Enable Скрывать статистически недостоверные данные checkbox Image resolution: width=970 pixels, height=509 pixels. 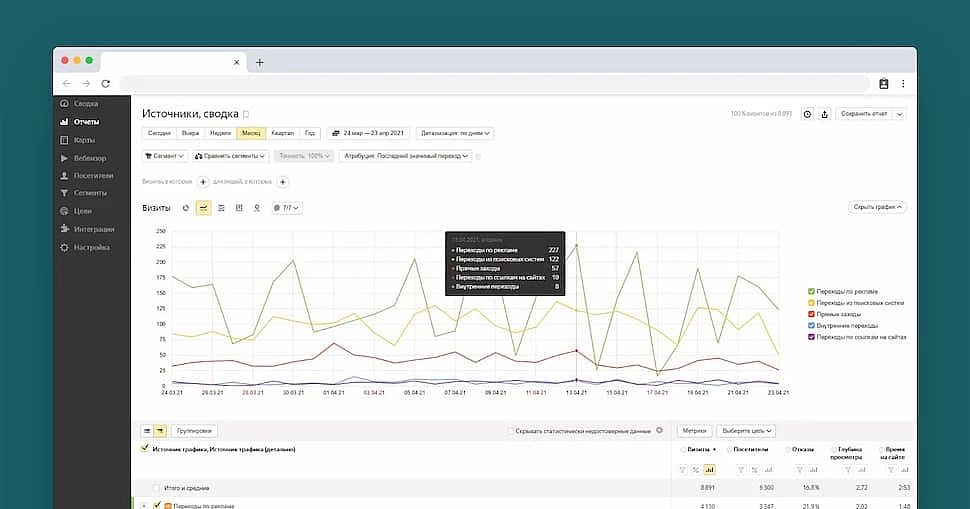click(x=509, y=431)
